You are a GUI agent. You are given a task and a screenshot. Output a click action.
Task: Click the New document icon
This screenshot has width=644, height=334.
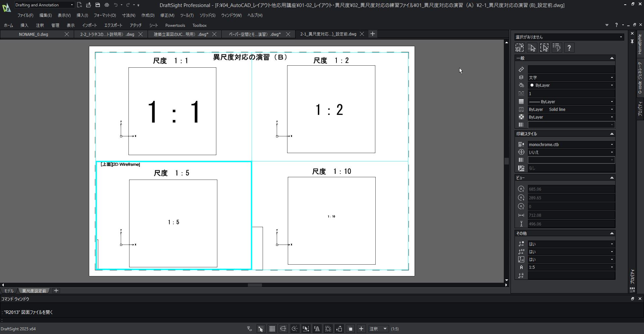[79, 5]
